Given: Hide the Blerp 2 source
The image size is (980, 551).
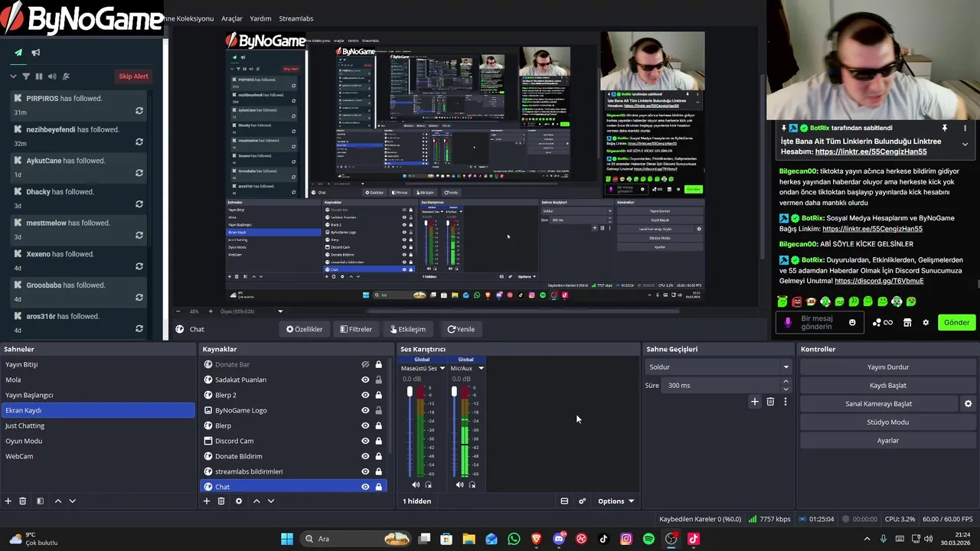Looking at the screenshot, I should (x=365, y=395).
